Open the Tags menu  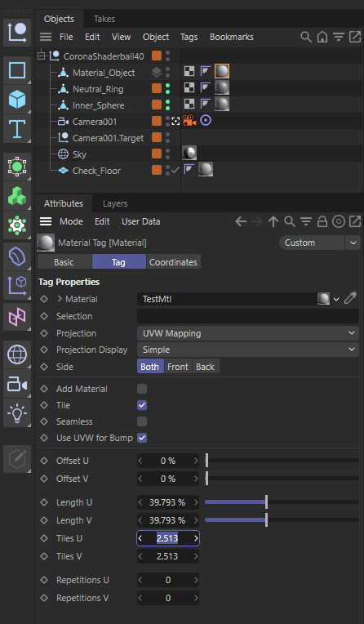pos(189,37)
